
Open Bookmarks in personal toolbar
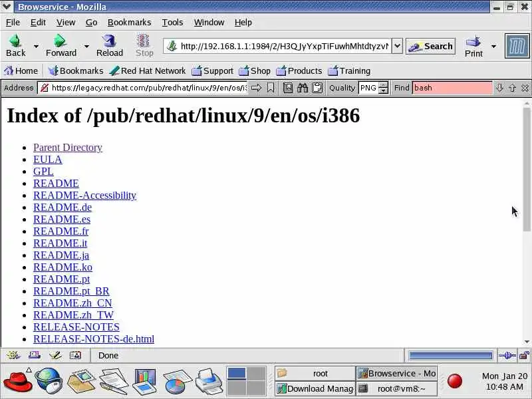click(x=75, y=70)
